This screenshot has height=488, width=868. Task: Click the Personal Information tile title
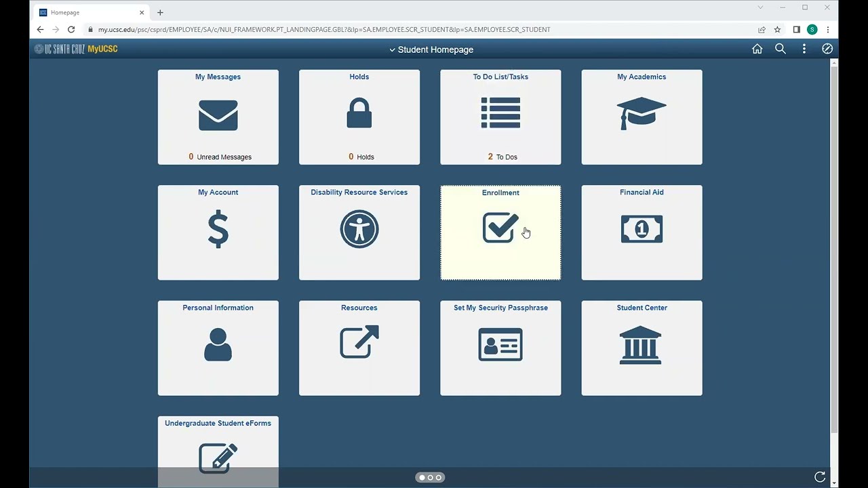click(218, 308)
